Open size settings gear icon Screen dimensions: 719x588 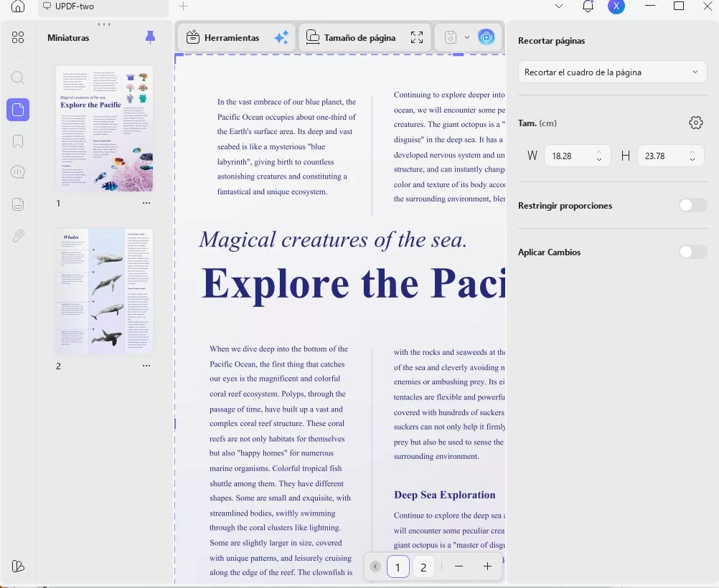click(695, 123)
